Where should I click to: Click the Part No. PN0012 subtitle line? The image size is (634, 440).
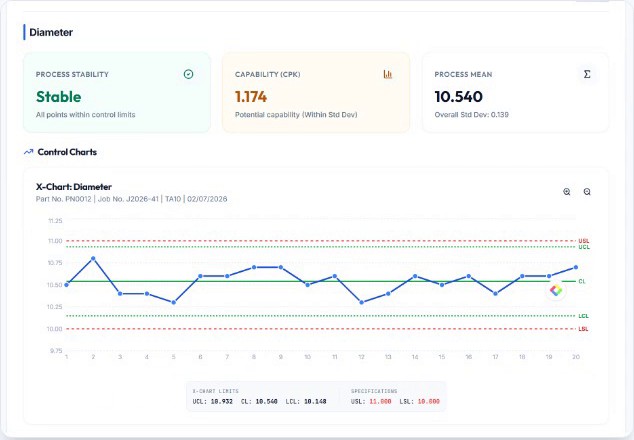(131, 199)
